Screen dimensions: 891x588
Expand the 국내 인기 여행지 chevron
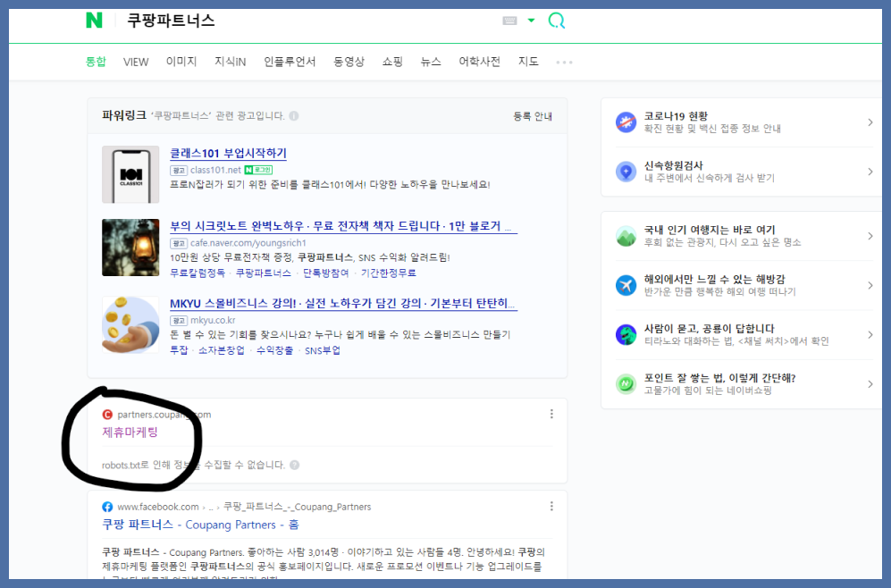point(870,236)
